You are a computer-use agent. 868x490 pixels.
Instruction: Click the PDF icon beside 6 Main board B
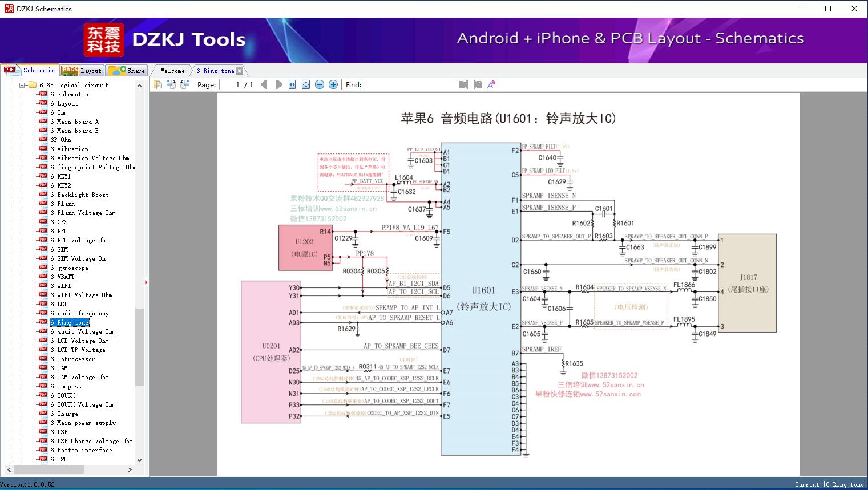43,131
